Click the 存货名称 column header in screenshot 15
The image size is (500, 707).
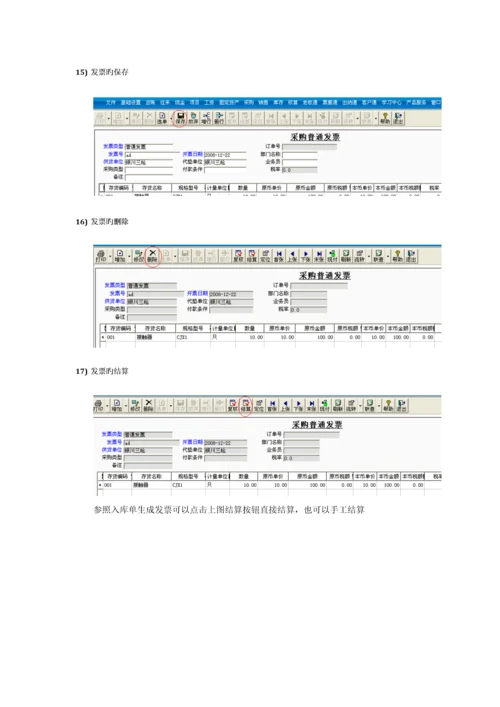(x=151, y=188)
